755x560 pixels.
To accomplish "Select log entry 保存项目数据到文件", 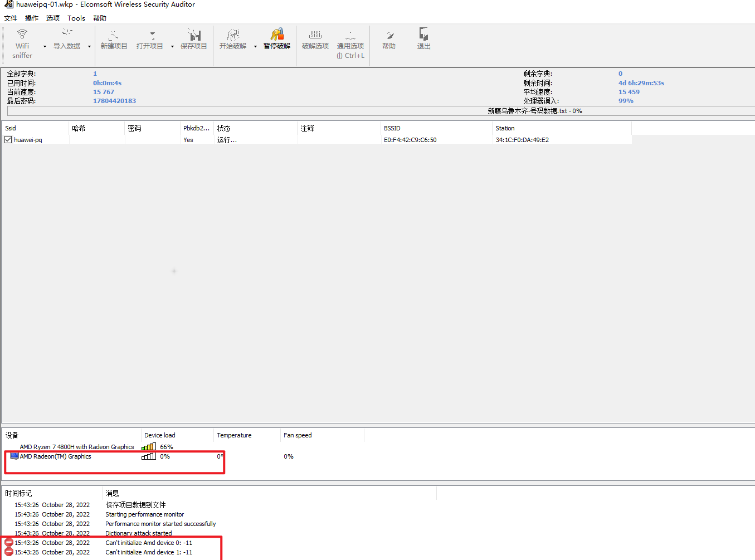I will pyautogui.click(x=135, y=505).
